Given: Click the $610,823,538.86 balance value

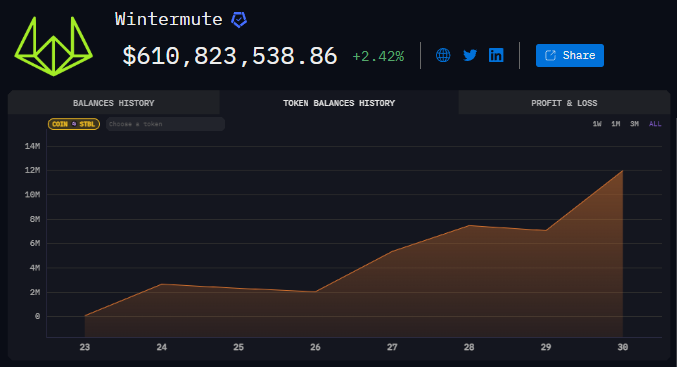Looking at the screenshot, I should [230, 56].
